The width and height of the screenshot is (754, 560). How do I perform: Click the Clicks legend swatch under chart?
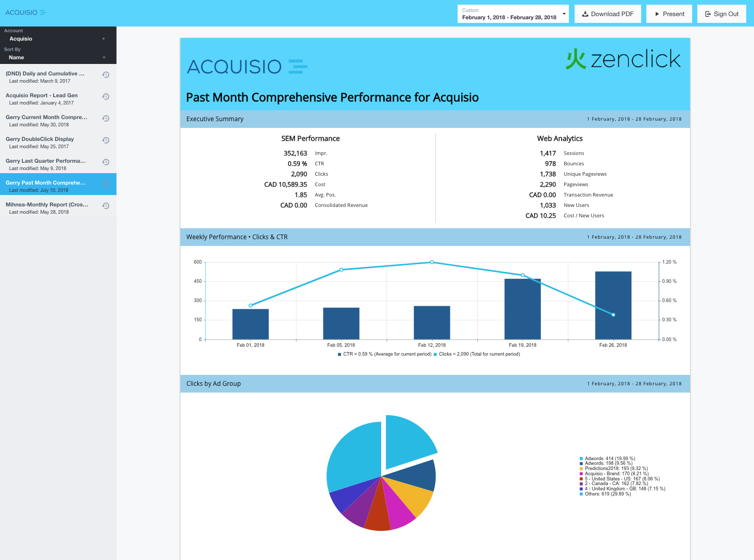coord(435,354)
